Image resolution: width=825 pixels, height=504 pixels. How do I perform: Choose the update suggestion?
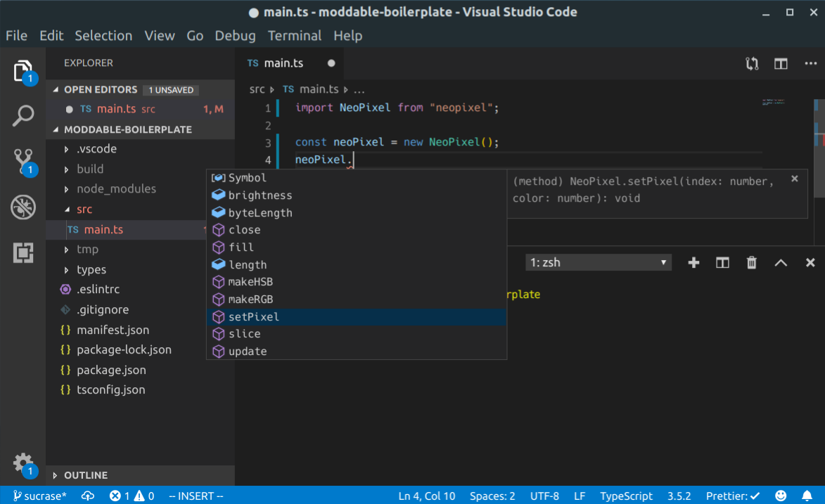click(x=357, y=351)
